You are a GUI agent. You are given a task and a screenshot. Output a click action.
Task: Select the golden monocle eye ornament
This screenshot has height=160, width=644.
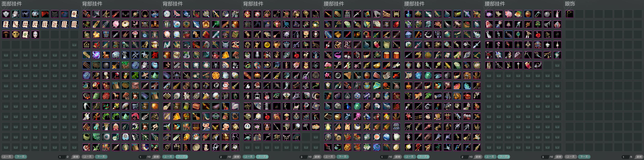[569, 14]
